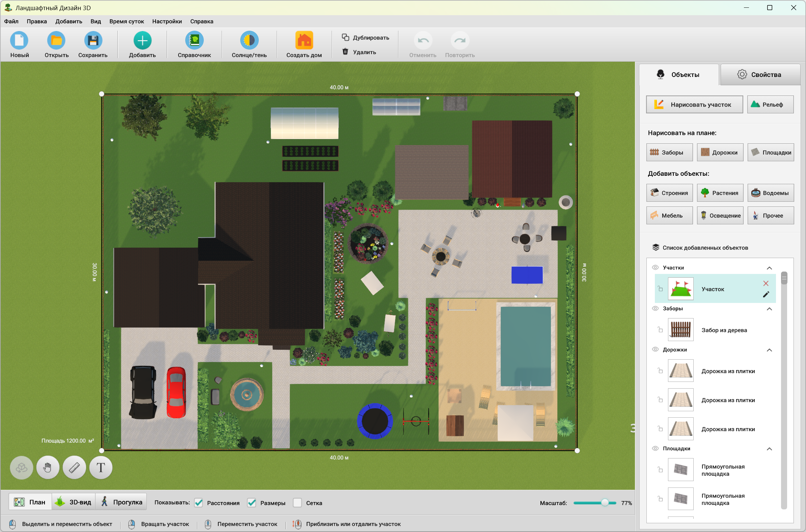Image resolution: width=806 pixels, height=532 pixels.
Task: Switch to the Свойства tab
Action: click(x=759, y=75)
